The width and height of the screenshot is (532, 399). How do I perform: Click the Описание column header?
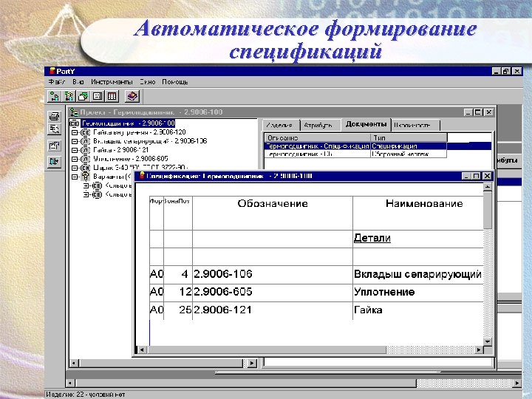coord(317,137)
